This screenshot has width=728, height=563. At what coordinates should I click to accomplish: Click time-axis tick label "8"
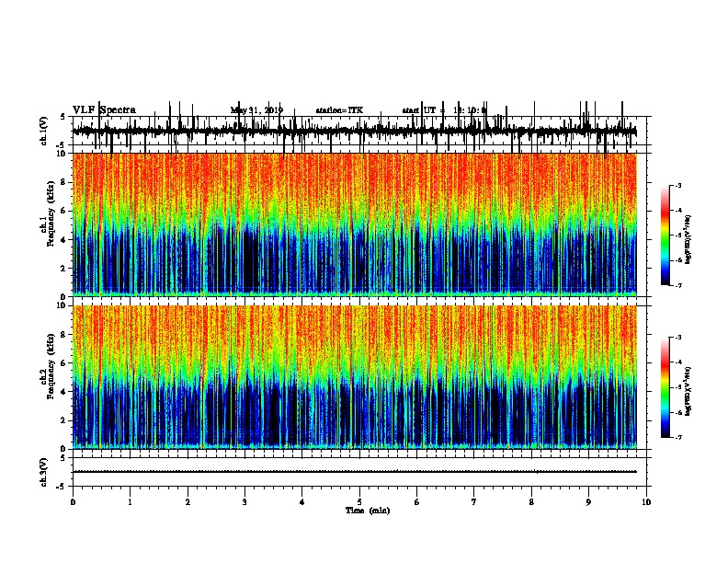(x=531, y=502)
